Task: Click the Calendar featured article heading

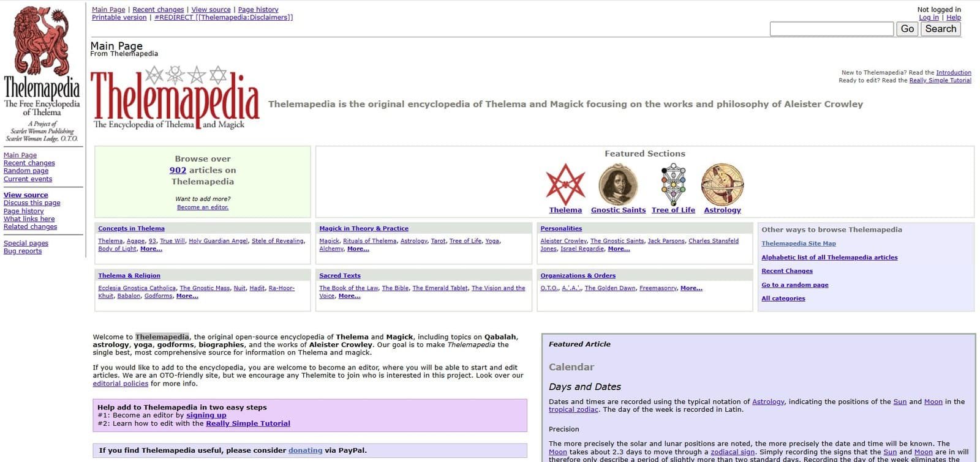Action: click(571, 367)
